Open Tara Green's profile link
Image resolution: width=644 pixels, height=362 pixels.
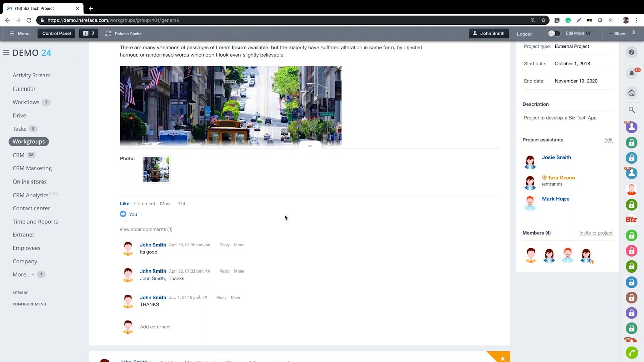coord(561,178)
